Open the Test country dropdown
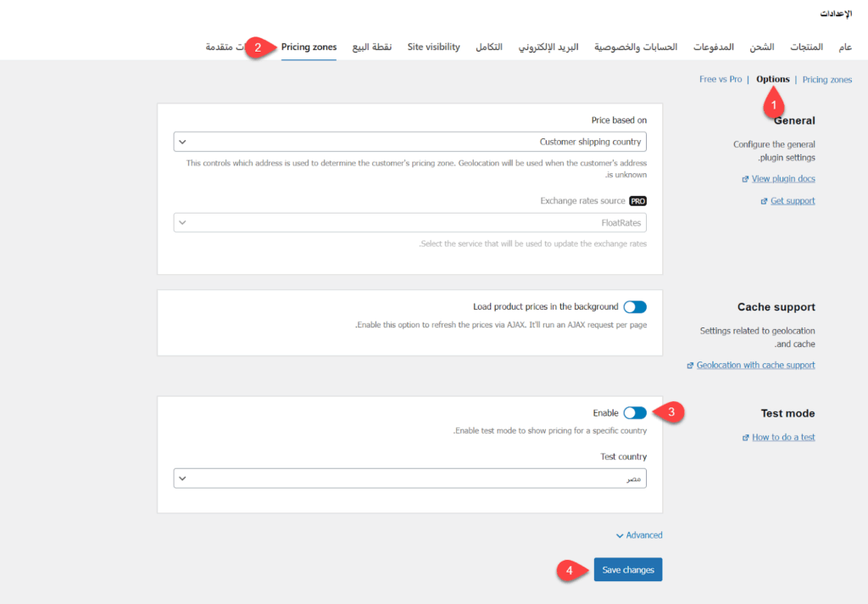This screenshot has height=604, width=868. click(x=409, y=478)
